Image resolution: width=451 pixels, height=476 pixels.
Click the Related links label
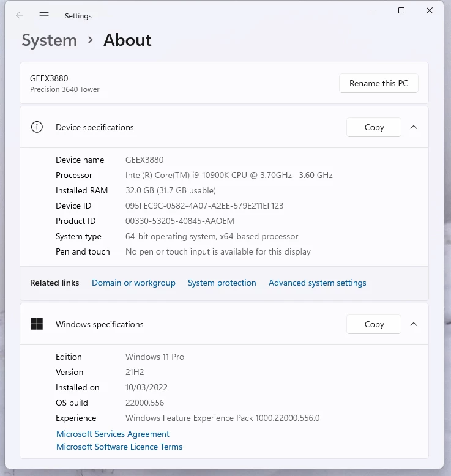coord(54,283)
